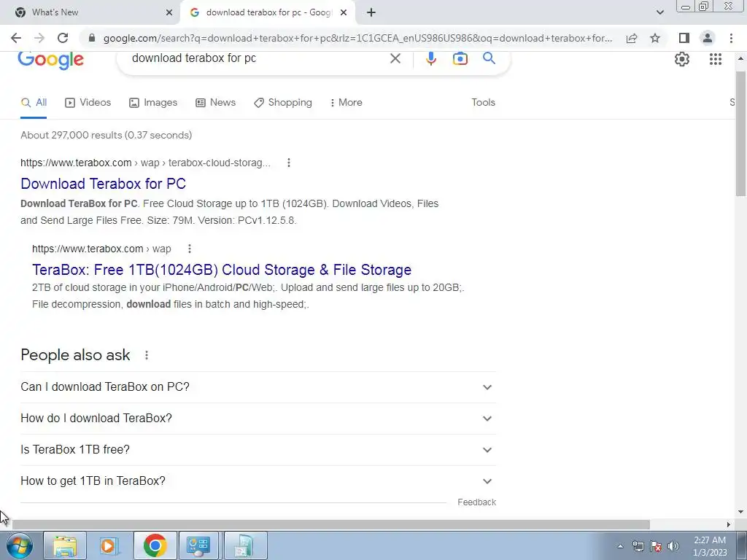Submit search with the magnifier icon
The image size is (747, 560).
point(489,58)
